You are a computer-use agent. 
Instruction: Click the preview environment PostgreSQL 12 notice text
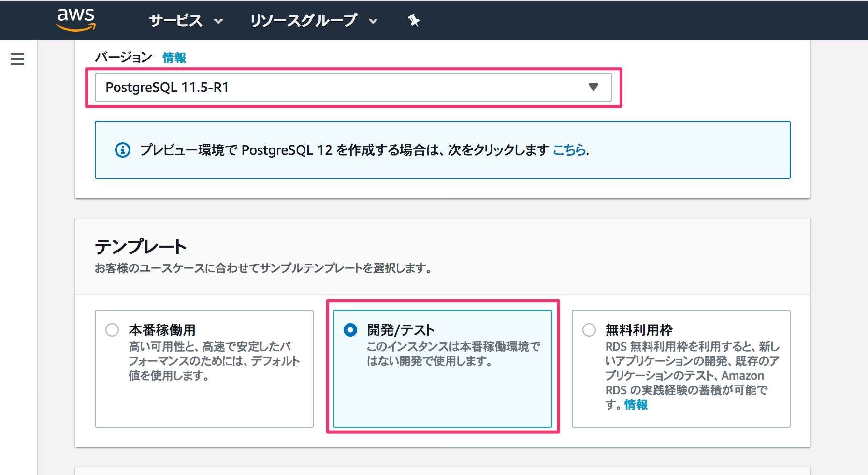(x=344, y=150)
